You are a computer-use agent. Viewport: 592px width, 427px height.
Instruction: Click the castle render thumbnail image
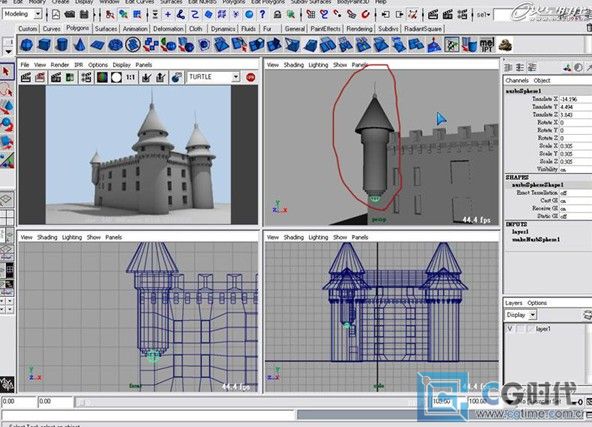[138, 155]
